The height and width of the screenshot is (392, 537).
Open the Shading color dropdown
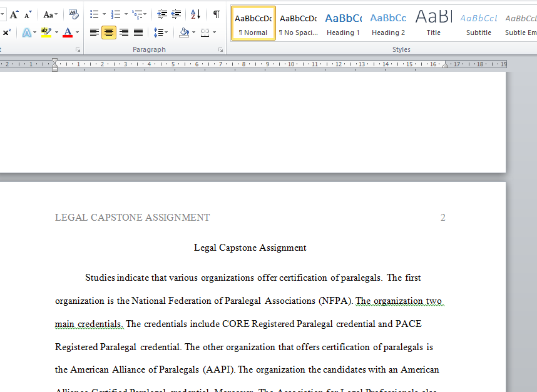coord(194,33)
